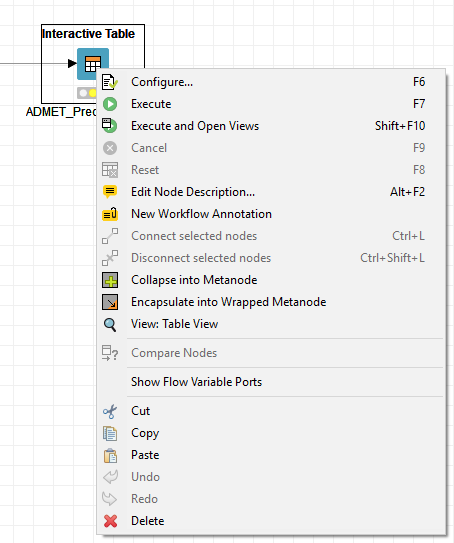Click the New Workflow Annotation icon
The height and width of the screenshot is (543, 454).
coord(110,214)
